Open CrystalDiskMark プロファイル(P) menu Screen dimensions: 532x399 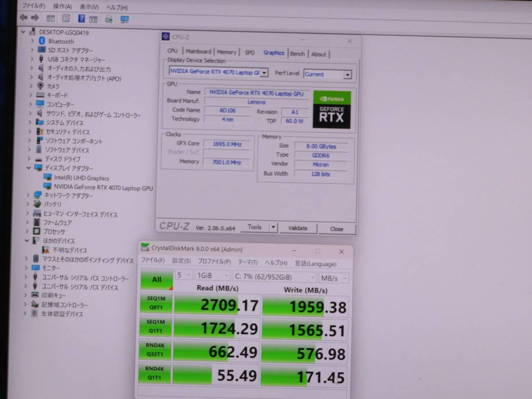214,262
